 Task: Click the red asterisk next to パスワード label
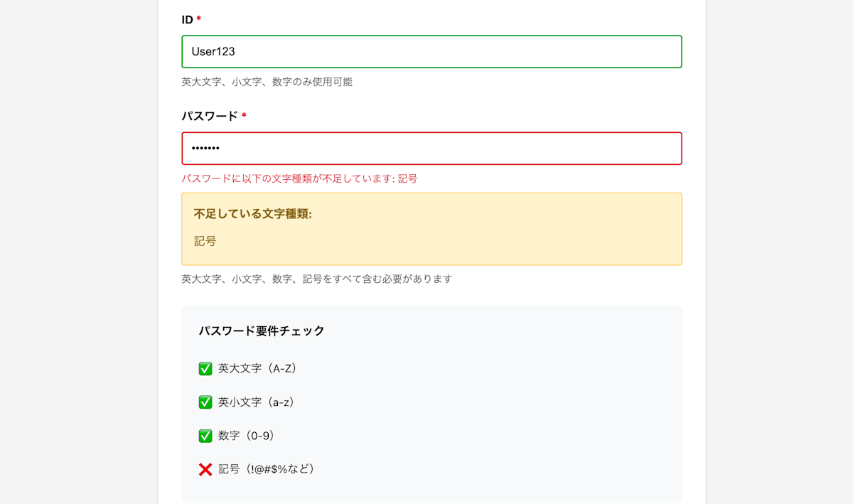click(244, 117)
